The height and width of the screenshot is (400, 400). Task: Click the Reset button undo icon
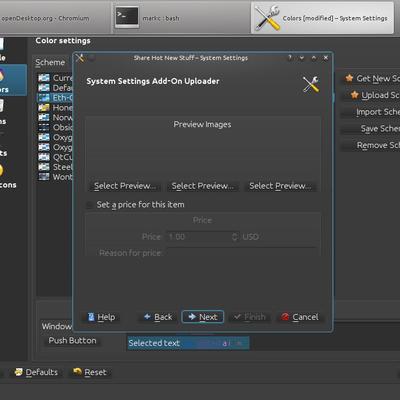point(77,371)
